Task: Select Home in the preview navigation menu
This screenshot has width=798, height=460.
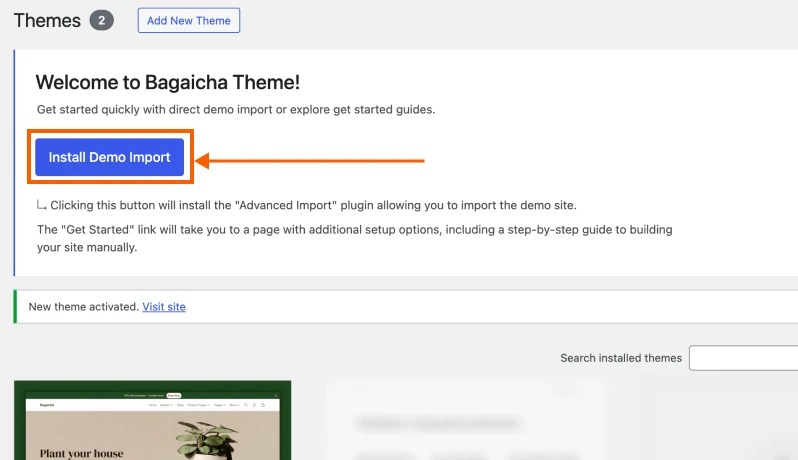Action: point(152,405)
